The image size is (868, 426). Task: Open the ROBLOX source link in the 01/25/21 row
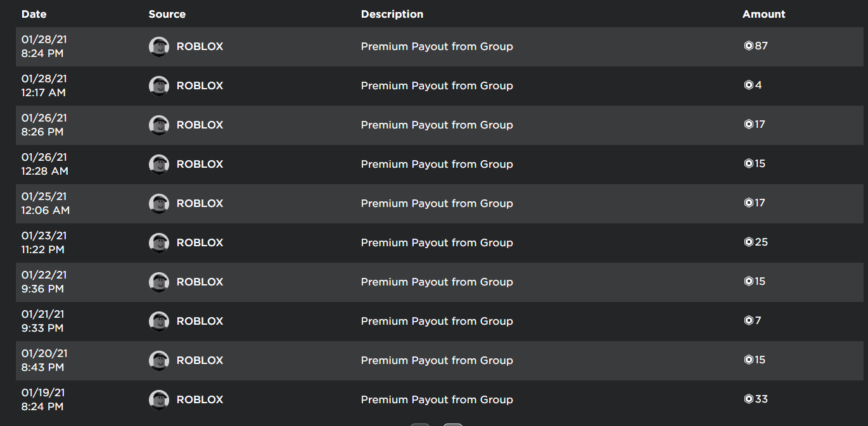[200, 204]
